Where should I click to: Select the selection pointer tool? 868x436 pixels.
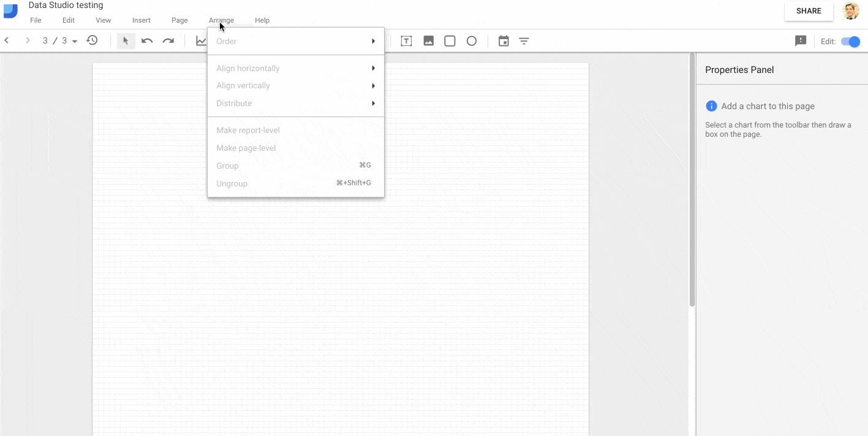point(126,41)
